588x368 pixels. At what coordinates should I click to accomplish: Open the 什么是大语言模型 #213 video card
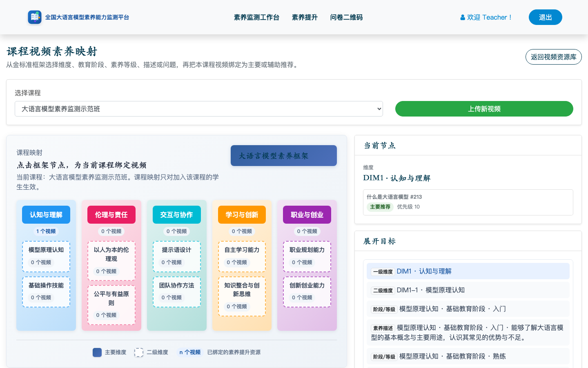click(468, 202)
